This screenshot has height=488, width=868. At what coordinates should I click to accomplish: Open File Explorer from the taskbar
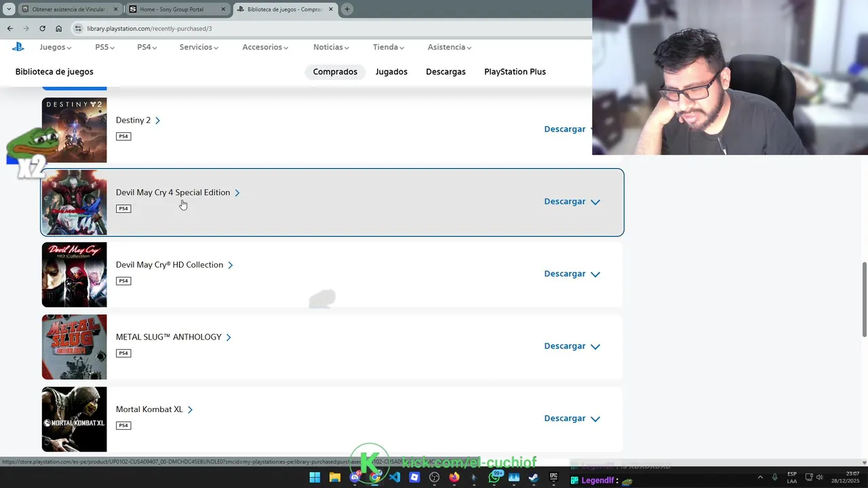334,478
